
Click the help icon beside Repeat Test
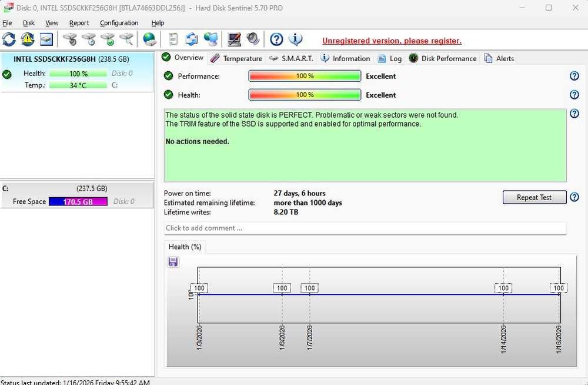coord(574,197)
